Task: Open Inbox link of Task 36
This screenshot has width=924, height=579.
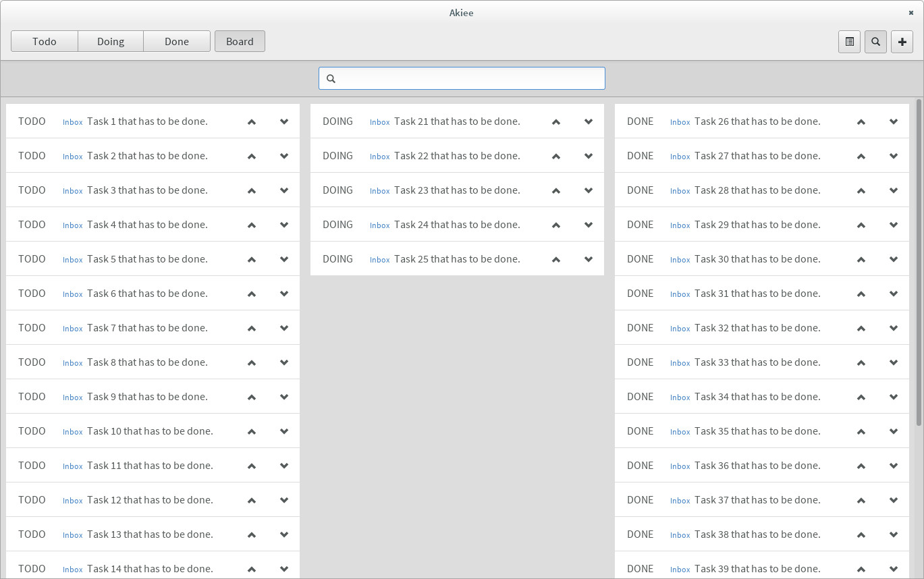Action: click(x=680, y=466)
